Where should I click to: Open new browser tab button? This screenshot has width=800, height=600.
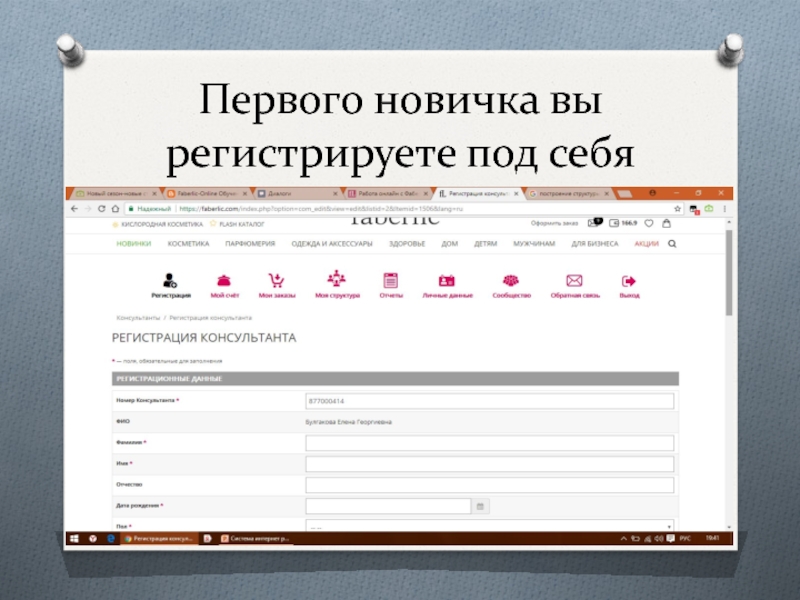coord(624,194)
